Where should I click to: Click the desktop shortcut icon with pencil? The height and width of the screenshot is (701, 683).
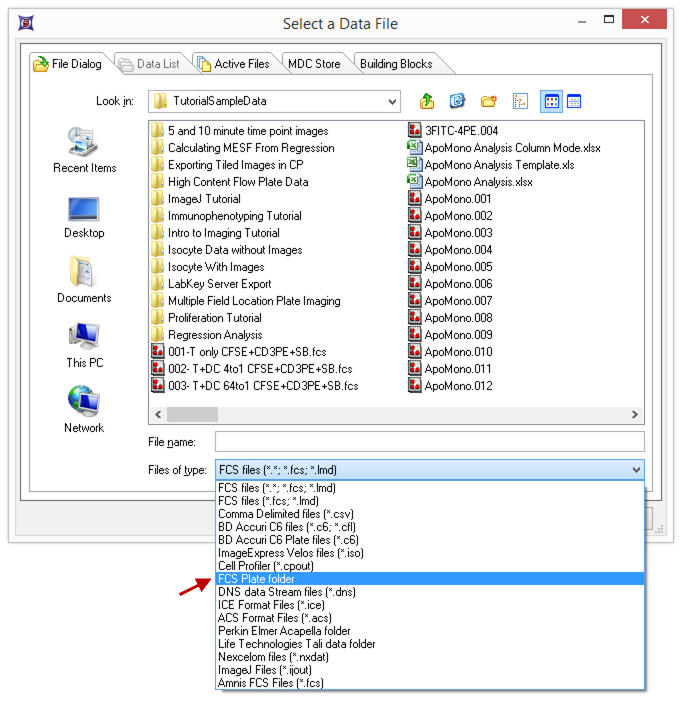(x=457, y=101)
